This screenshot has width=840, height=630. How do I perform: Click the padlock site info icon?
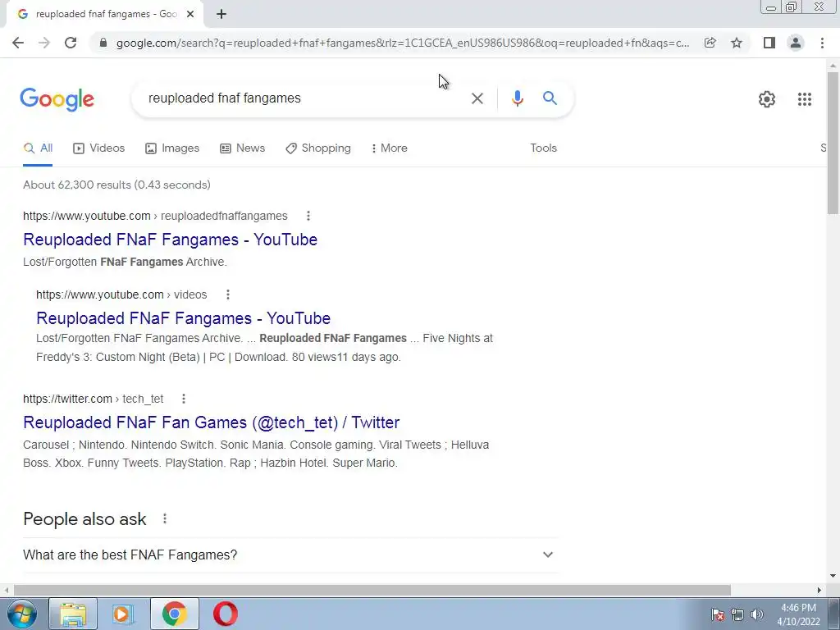(x=103, y=43)
